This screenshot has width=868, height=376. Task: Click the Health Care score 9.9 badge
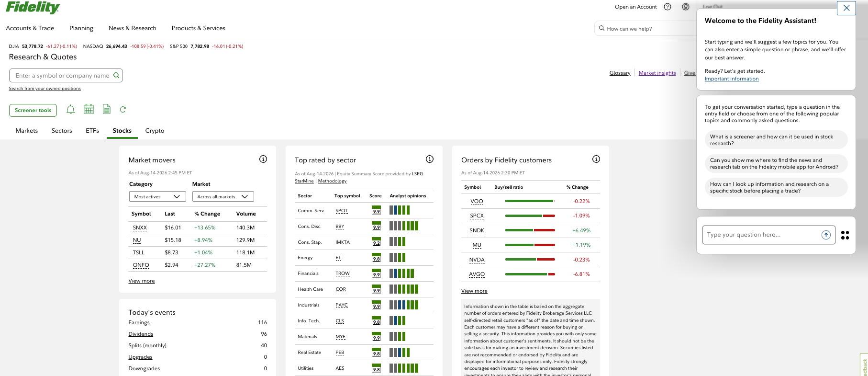click(x=377, y=289)
